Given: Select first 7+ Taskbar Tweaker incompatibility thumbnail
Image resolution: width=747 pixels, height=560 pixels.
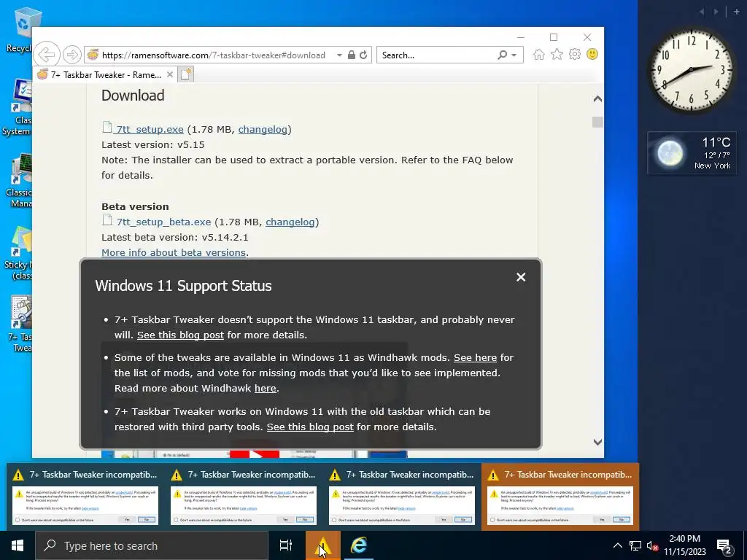Looking at the screenshot, I should [85, 497].
